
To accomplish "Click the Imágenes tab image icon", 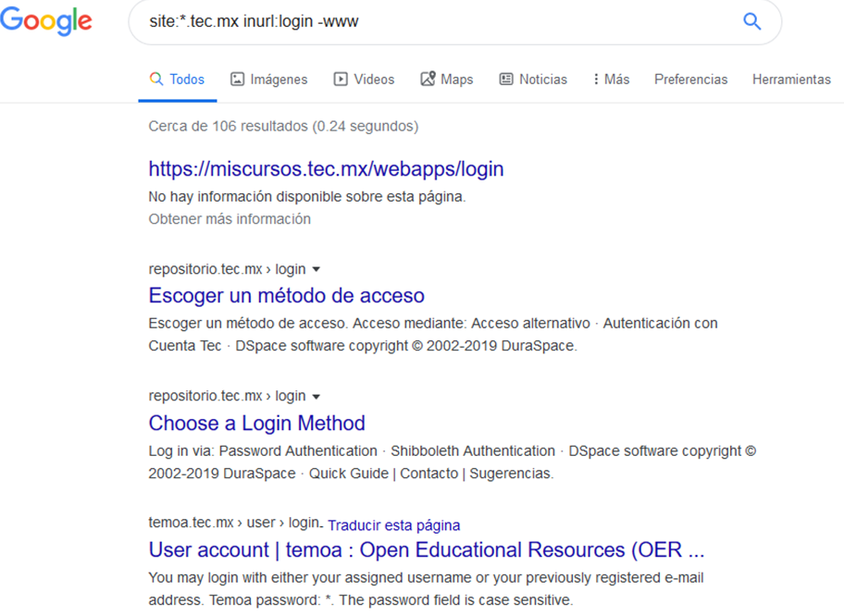I will [238, 80].
